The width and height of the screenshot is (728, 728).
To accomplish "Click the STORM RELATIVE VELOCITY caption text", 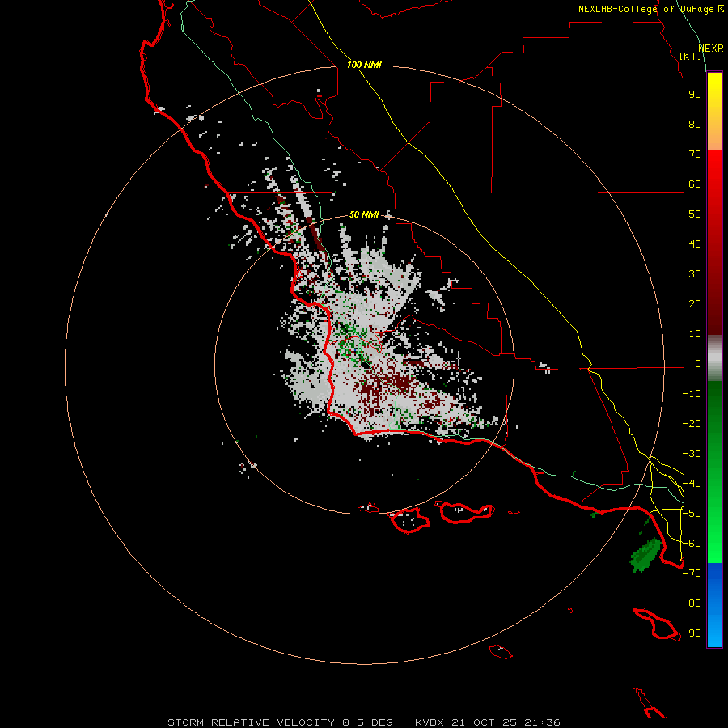I will click(x=252, y=722).
